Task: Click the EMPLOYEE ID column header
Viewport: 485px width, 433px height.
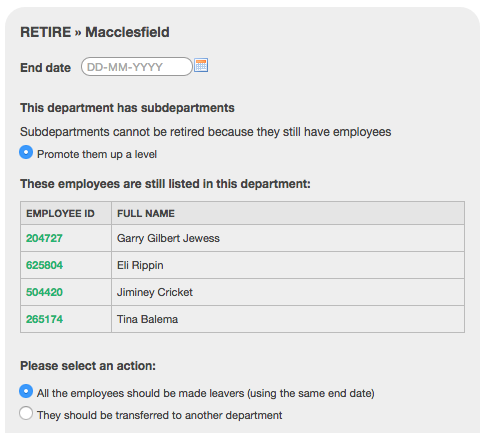Action: [66, 213]
